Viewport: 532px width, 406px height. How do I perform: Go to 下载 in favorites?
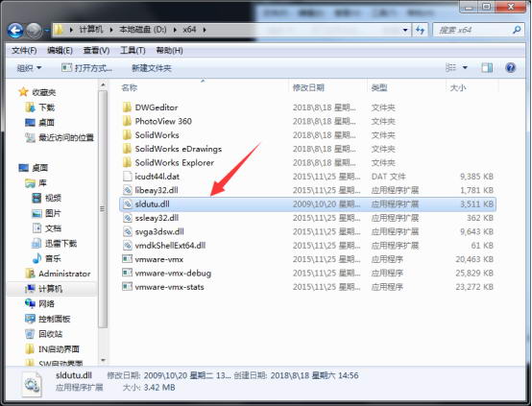pyautogui.click(x=46, y=107)
